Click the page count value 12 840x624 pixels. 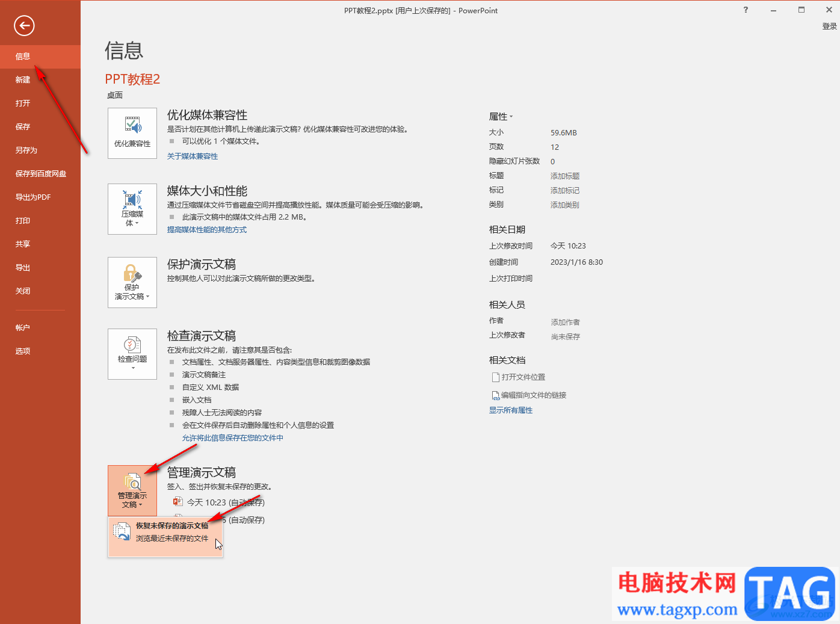(x=555, y=147)
